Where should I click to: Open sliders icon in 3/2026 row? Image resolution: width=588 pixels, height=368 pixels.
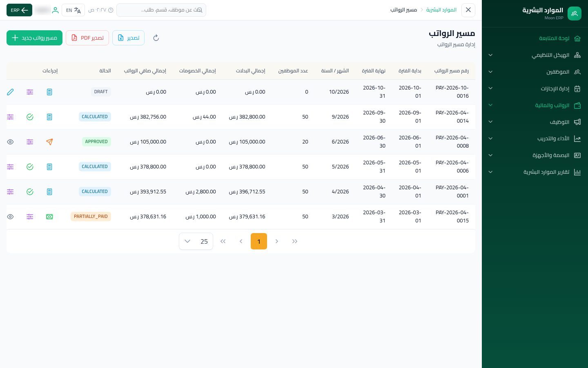30,217
